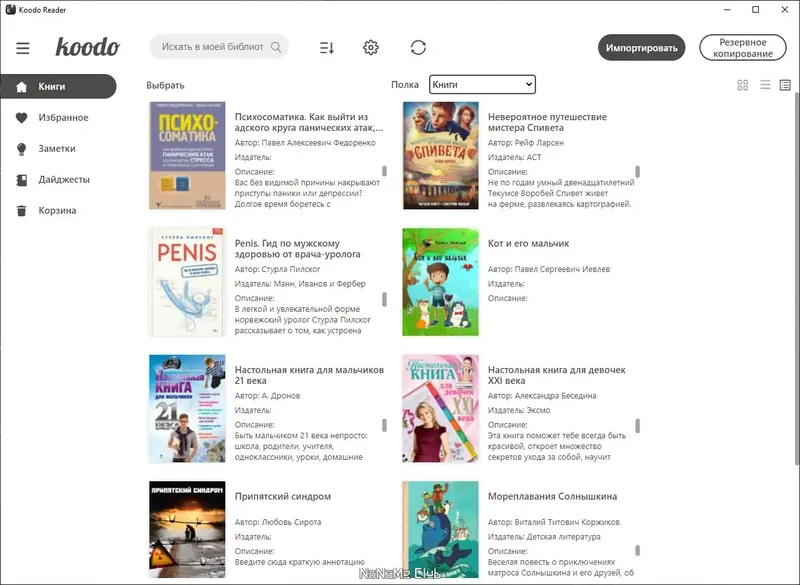Screen dimensions: 800x585
Task: Click the Koodo Reader title bar icon
Action: (x=10, y=9)
